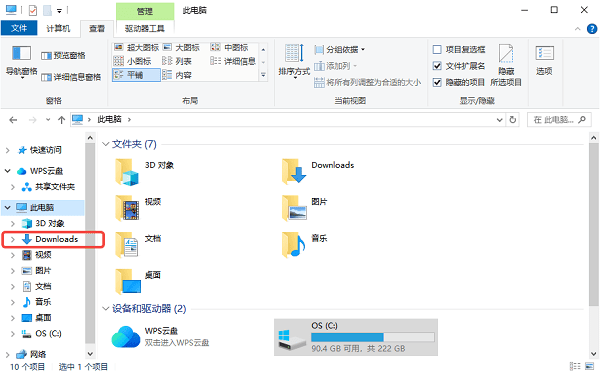The height and width of the screenshot is (375, 600).
Task: Switch to the 驱动器工具 tab
Action: [x=145, y=28]
